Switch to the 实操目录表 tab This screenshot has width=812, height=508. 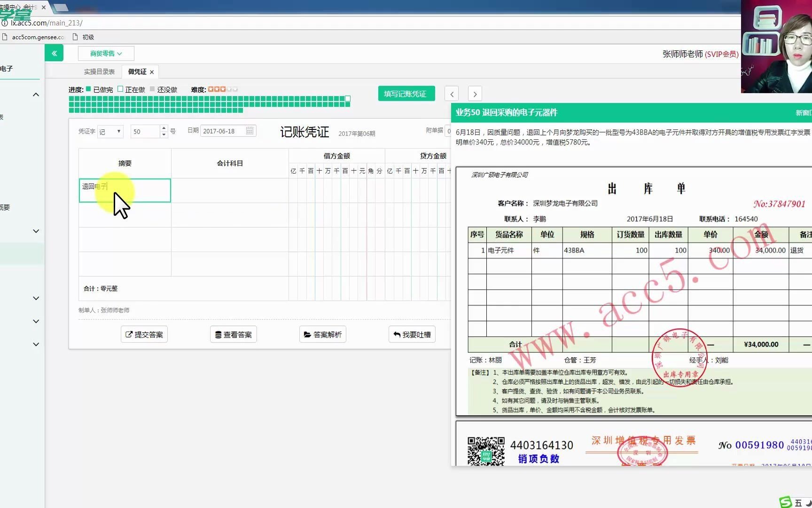click(x=99, y=71)
